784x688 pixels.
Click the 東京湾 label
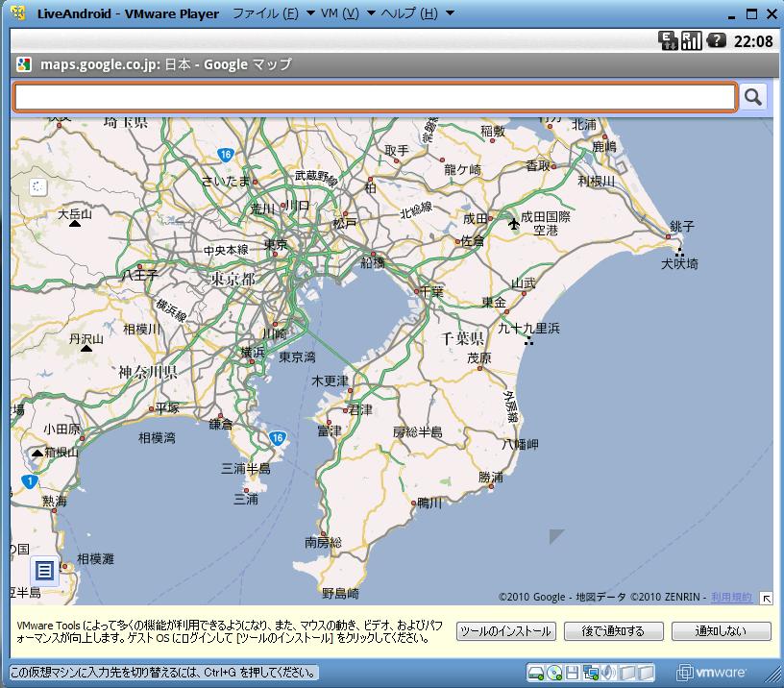(297, 357)
